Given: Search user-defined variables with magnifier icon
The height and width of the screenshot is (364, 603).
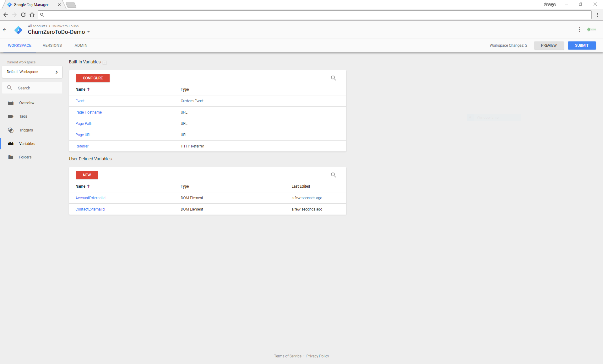Looking at the screenshot, I should [x=333, y=175].
